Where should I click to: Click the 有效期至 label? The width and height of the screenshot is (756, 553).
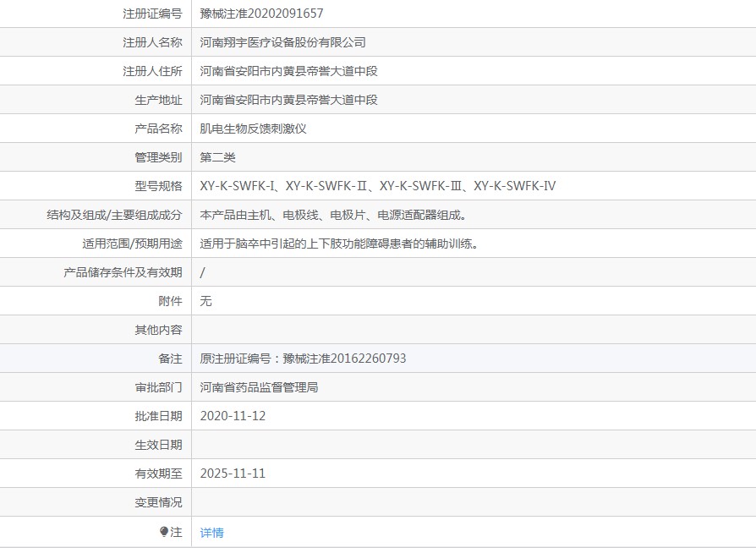click(158, 474)
